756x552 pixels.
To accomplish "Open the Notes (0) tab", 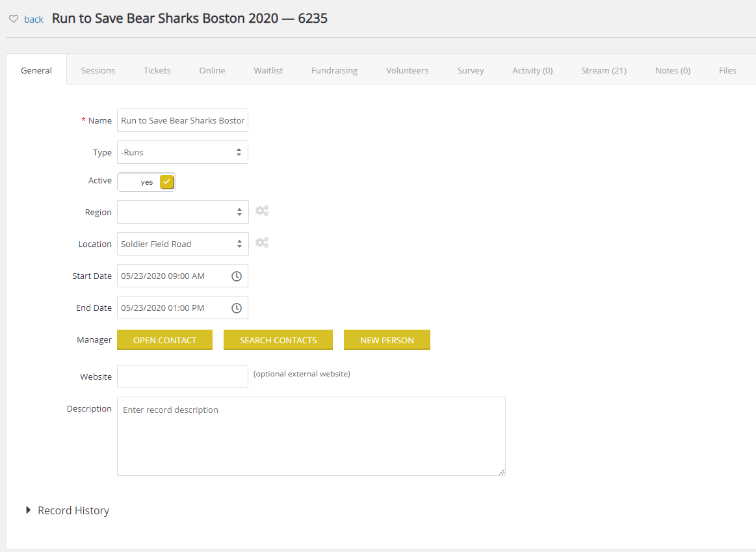I will point(673,70).
